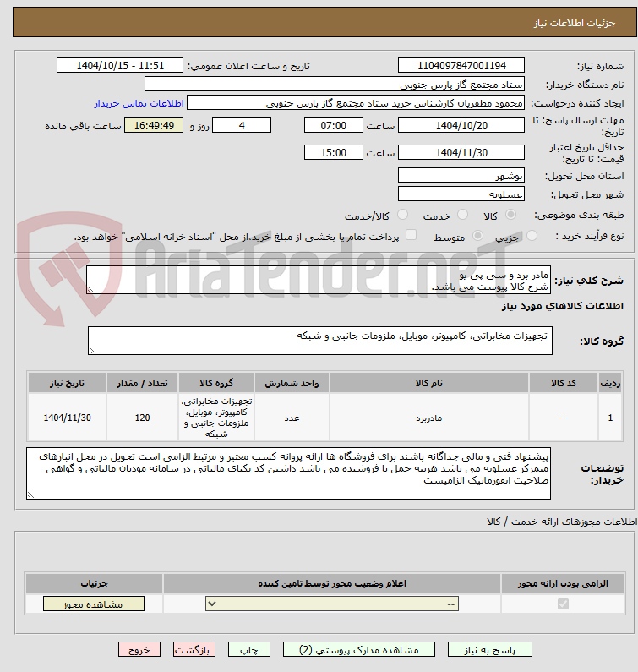Select the کالا radio button
638x672 pixels.
pyautogui.click(x=510, y=215)
